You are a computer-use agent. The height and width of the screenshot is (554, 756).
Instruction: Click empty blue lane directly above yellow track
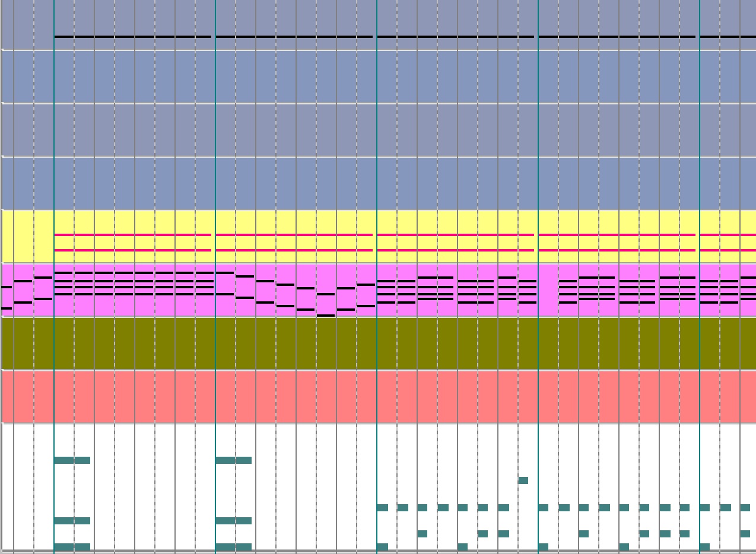[x=380, y=183]
